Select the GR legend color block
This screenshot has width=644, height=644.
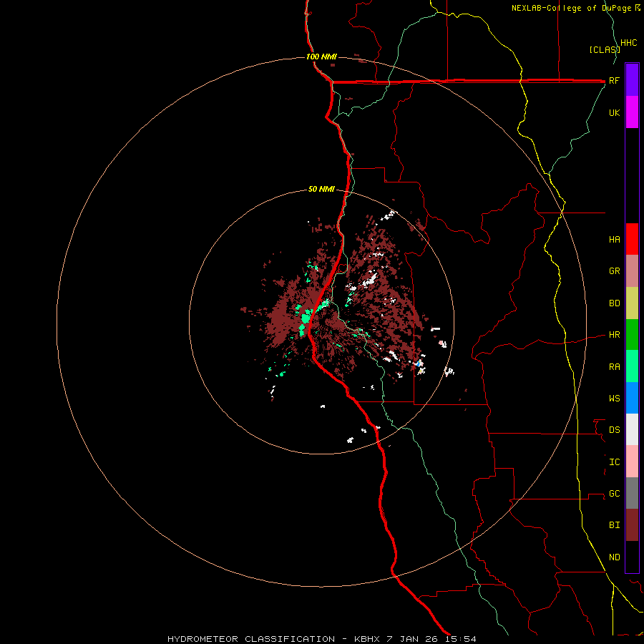632,271
